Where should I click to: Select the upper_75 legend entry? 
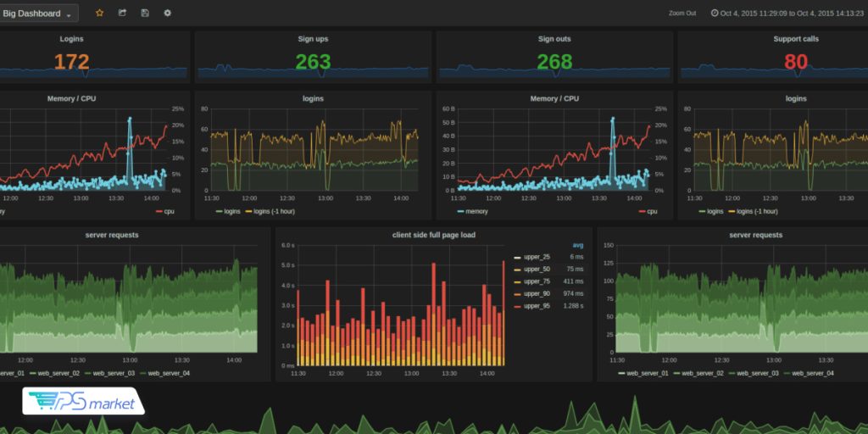[x=537, y=281]
